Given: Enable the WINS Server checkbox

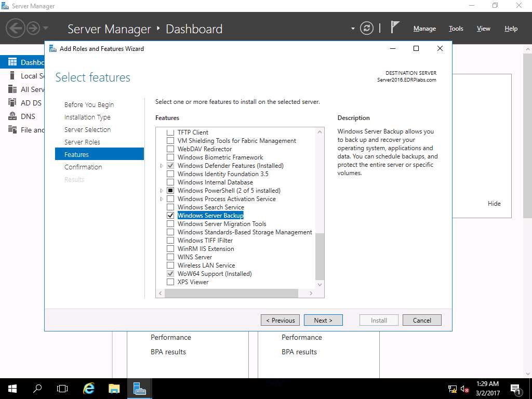Looking at the screenshot, I should [170, 257].
